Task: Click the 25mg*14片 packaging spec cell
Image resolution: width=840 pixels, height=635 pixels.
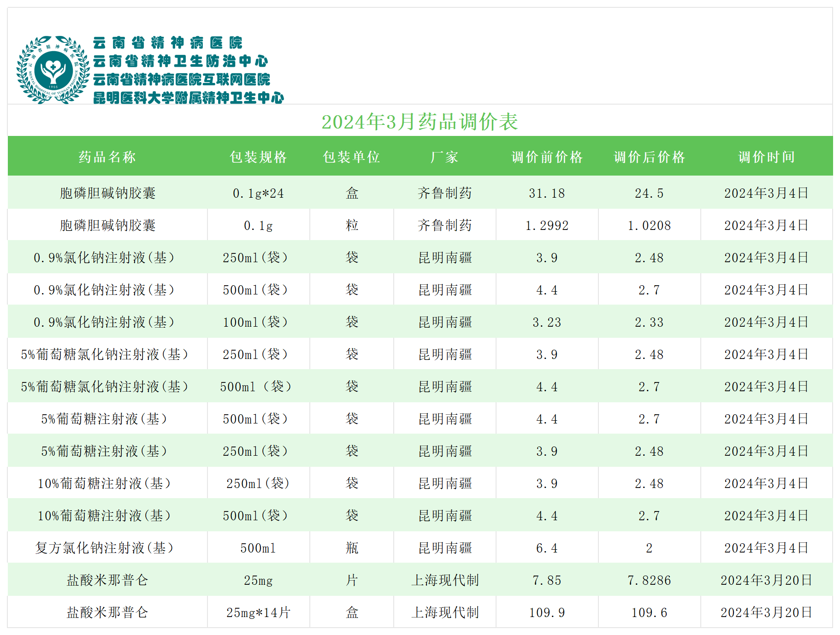Action: pyautogui.click(x=258, y=612)
